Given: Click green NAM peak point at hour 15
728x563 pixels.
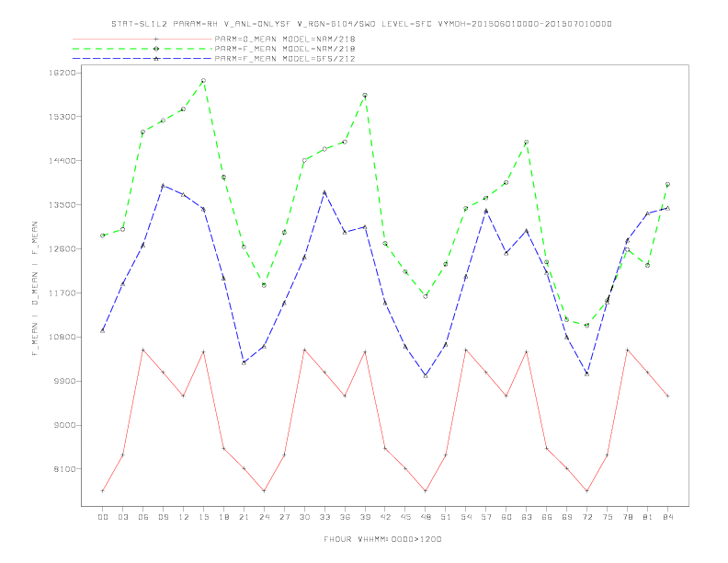Looking at the screenshot, I should coord(203,80).
